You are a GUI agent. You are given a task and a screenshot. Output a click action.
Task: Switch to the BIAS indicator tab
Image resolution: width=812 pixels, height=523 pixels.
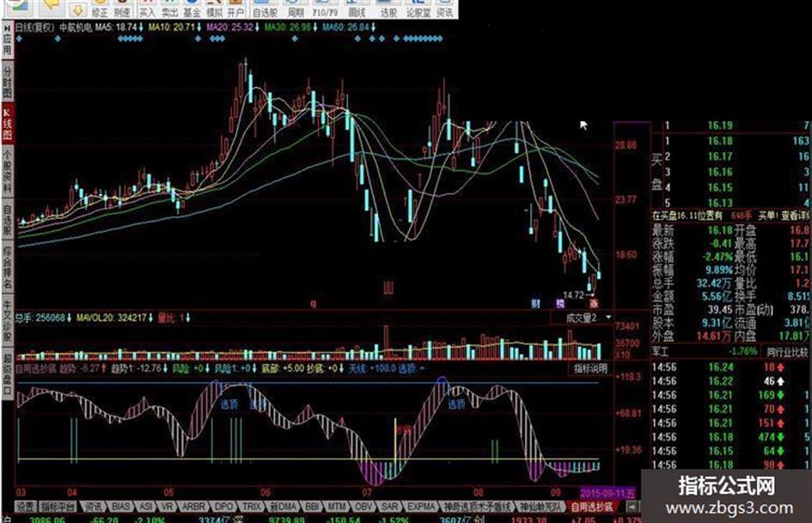click(x=120, y=506)
